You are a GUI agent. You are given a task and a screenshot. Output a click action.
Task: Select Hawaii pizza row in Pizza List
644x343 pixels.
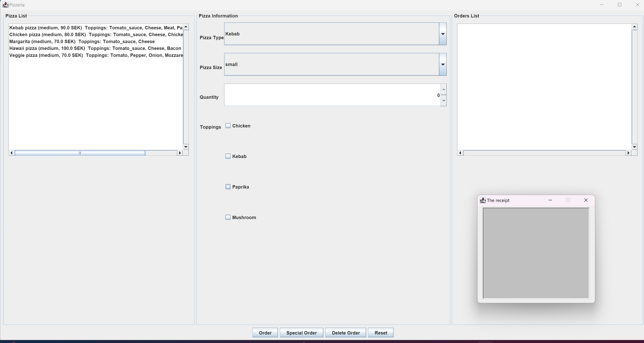point(96,48)
